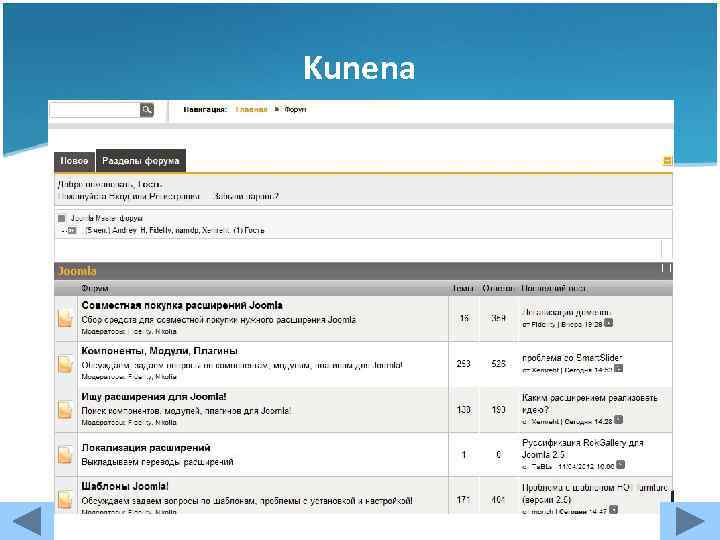
Task: Open forum Ищу расширения для Joomla!
Action: pos(154,396)
